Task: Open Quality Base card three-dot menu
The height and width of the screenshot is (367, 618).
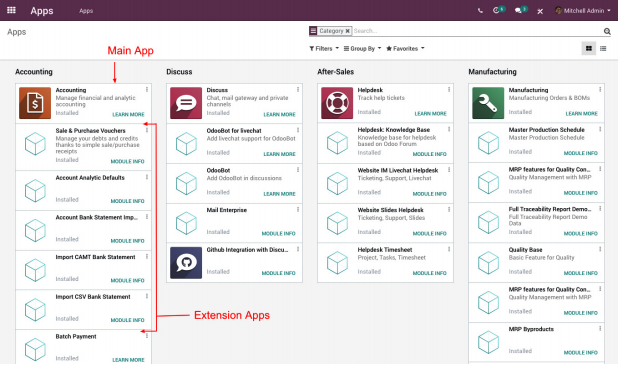Action: click(600, 249)
